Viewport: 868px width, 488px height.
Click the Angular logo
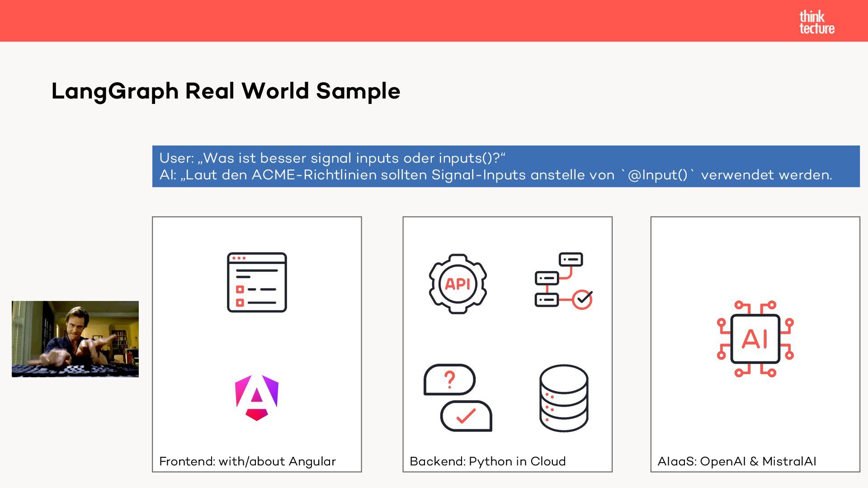click(257, 398)
